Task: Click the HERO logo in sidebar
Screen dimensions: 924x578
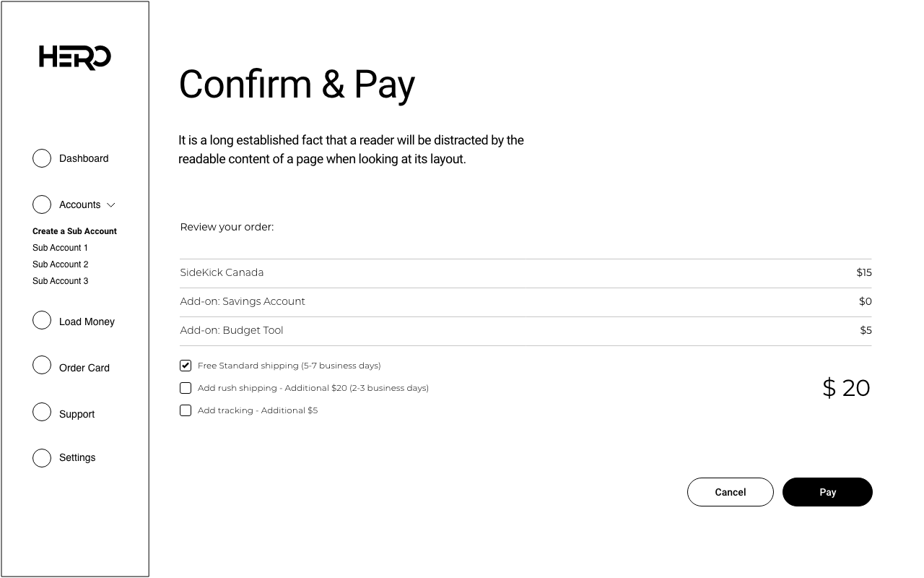Action: point(74,57)
